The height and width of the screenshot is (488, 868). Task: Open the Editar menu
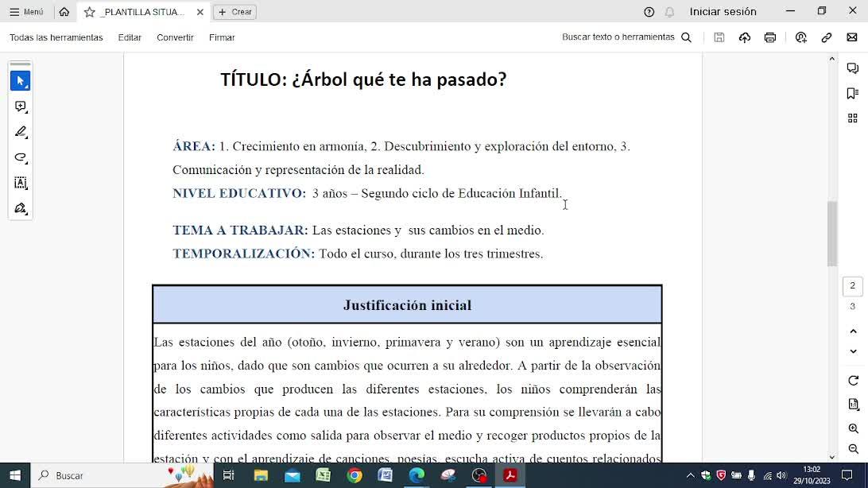coord(130,37)
